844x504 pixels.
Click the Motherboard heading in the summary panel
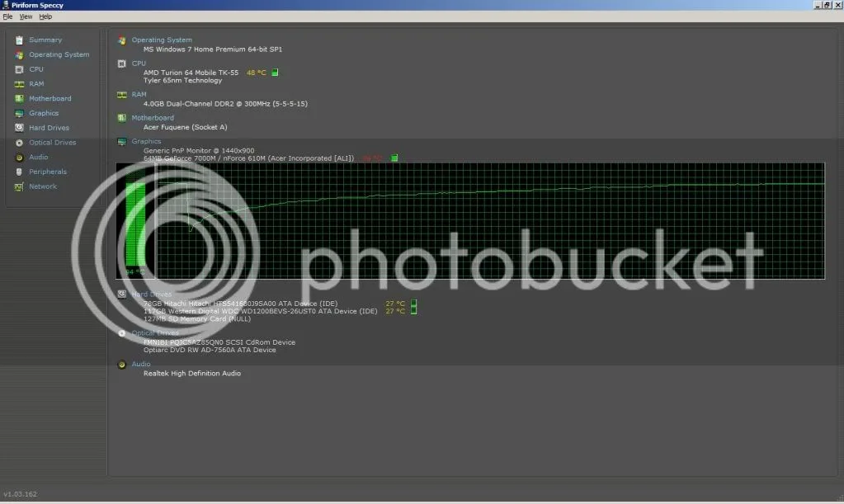[x=153, y=118]
